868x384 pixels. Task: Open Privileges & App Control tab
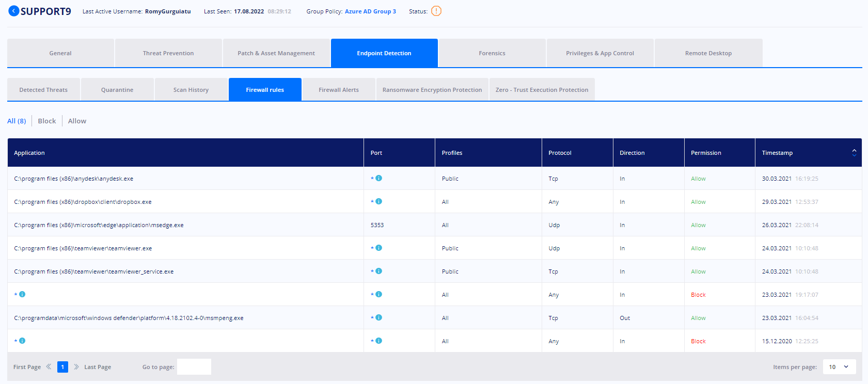coord(600,53)
